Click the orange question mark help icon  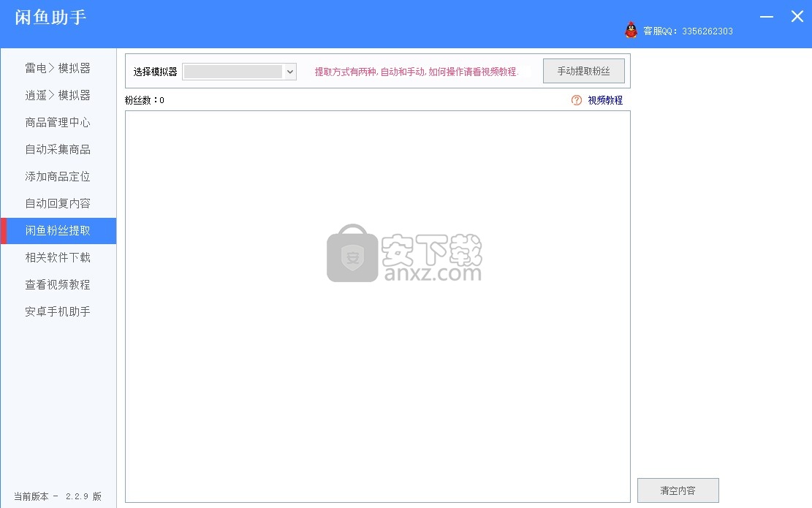(577, 100)
